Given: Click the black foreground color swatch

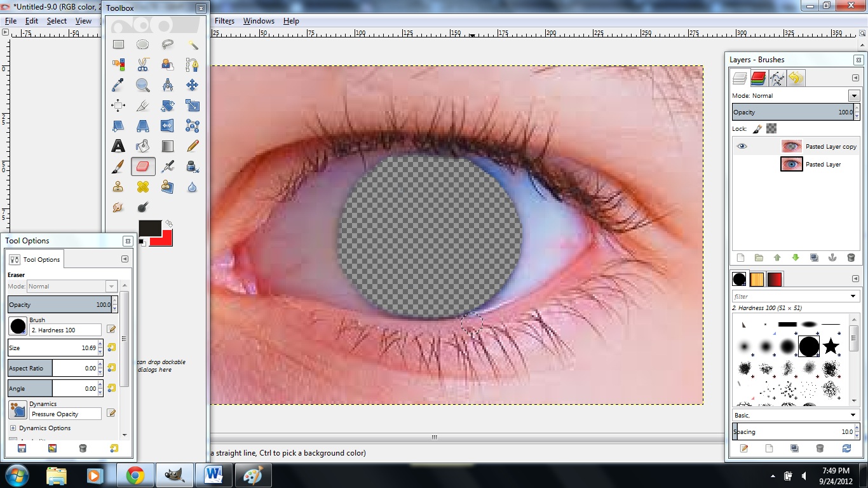Looking at the screenshot, I should tap(150, 229).
